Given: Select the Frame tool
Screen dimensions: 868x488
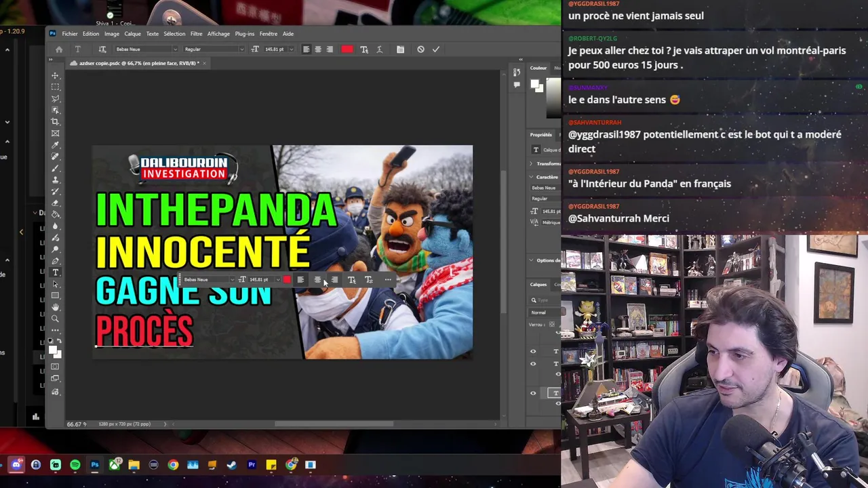Looking at the screenshot, I should point(56,133).
